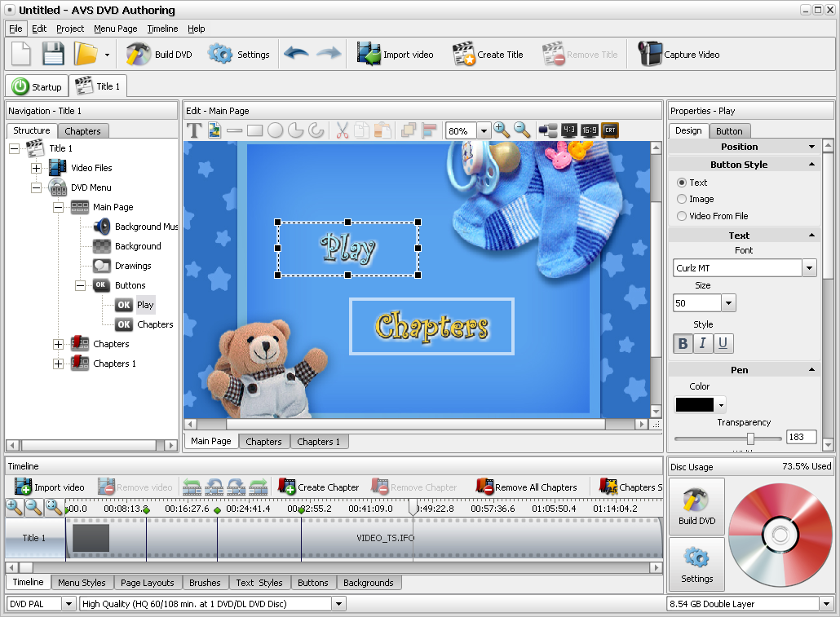The width and height of the screenshot is (840, 617).
Task: Open the zoom percentage dropdown at 80%
Action: coord(484,130)
